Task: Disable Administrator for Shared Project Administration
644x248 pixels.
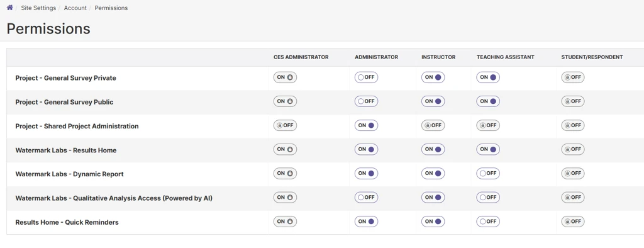Action: [367, 125]
